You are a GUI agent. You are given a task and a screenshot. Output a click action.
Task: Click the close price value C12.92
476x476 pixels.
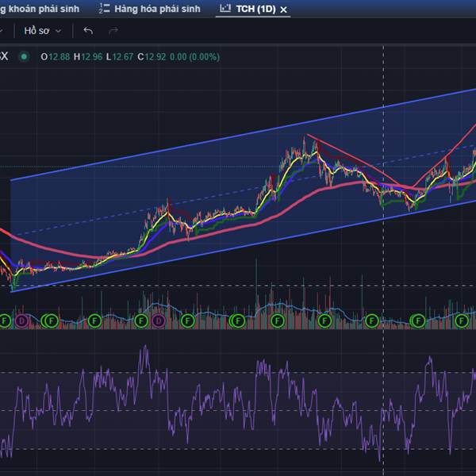[152, 57]
